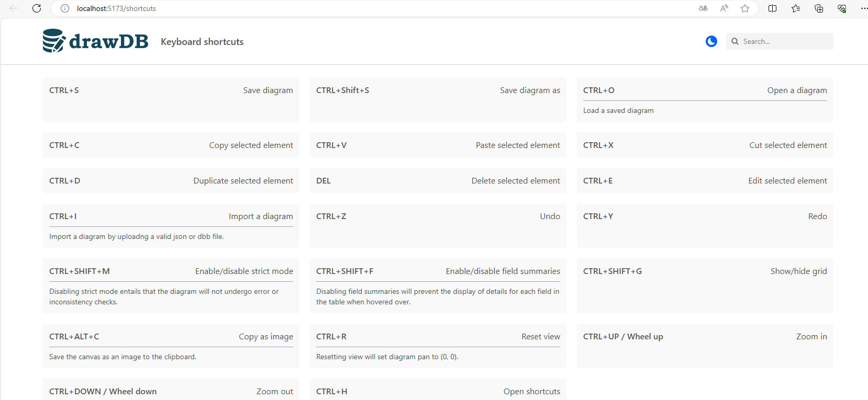This screenshot has height=400, width=868.
Task: Click the 'Cut selected element' text
Action: (788, 145)
